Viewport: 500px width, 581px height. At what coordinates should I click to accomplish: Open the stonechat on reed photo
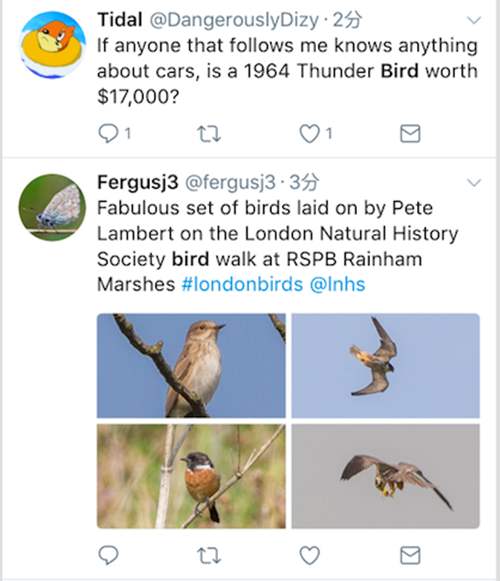pyautogui.click(x=191, y=476)
